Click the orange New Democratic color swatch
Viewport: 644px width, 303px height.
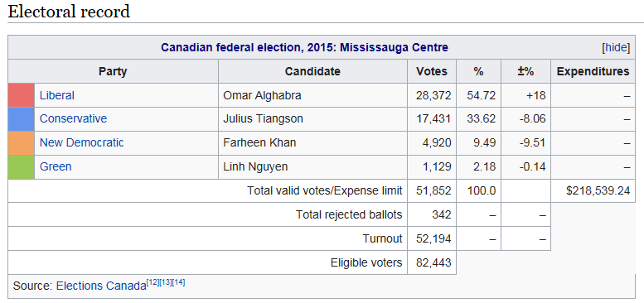pyautogui.click(x=21, y=142)
